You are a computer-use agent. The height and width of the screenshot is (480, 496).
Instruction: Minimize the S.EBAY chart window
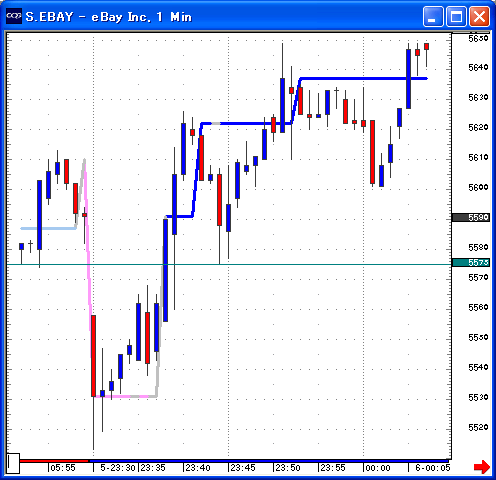tap(433, 16)
